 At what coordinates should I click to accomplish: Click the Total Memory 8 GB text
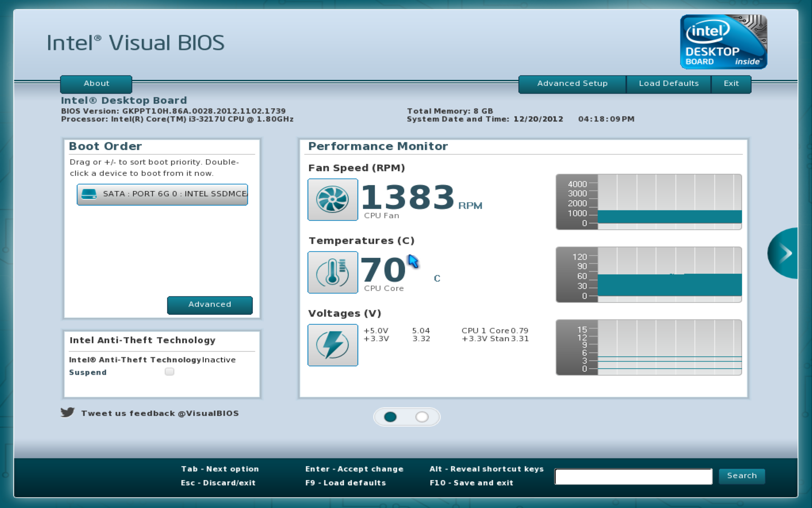coord(450,111)
